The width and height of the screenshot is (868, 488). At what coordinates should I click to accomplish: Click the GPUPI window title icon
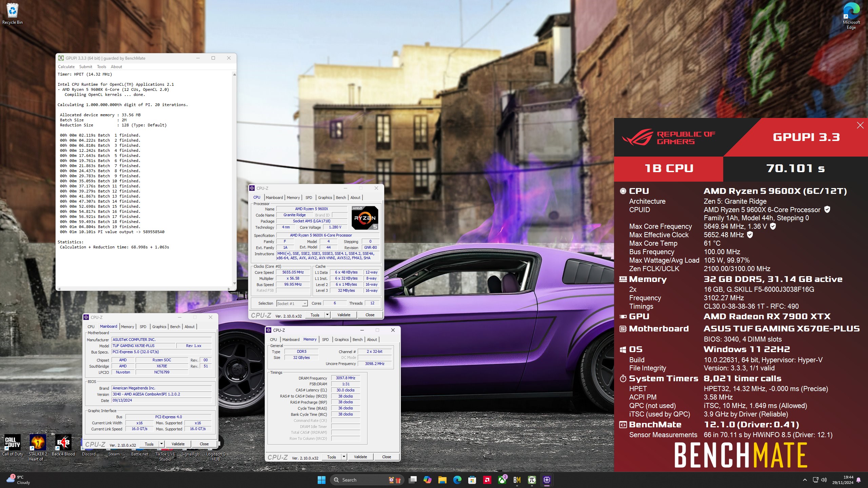tap(61, 58)
